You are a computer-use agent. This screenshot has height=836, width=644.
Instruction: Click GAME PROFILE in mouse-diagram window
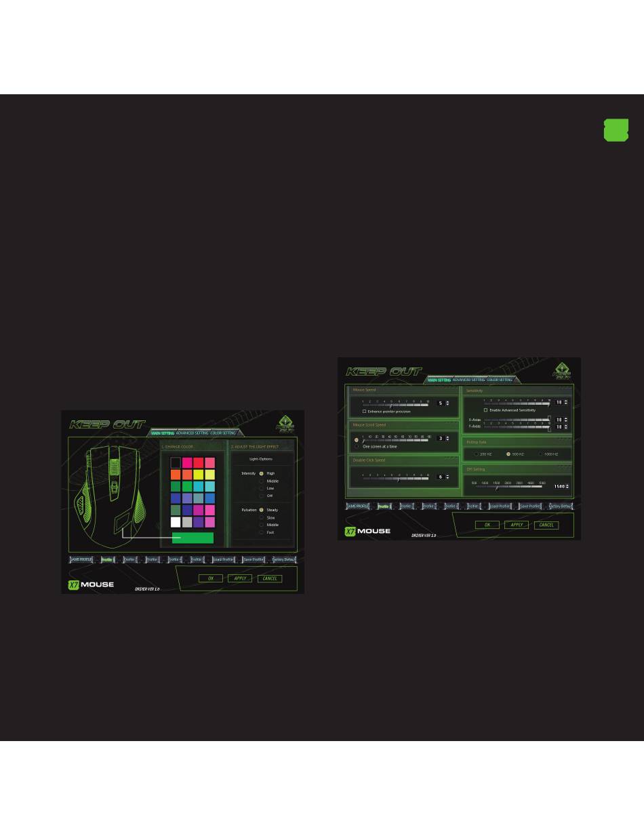point(81,559)
